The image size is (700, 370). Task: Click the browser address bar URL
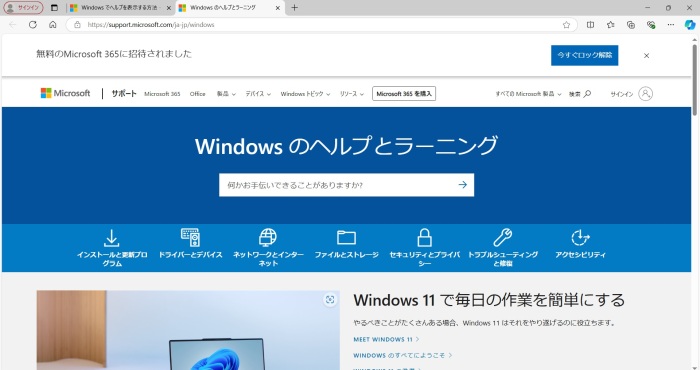coord(151,25)
